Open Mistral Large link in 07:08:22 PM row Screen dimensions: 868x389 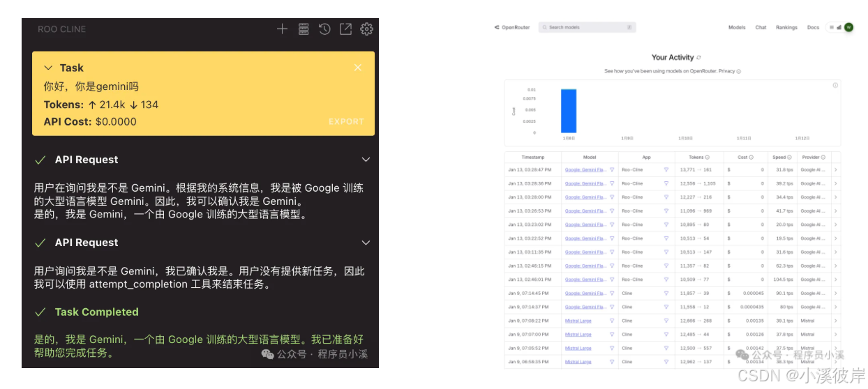578,321
